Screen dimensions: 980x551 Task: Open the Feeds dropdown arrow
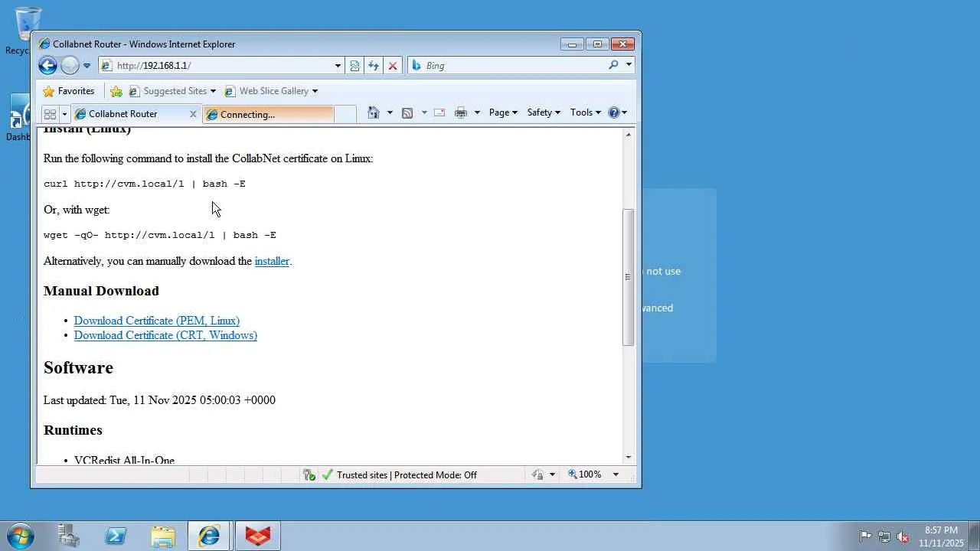(x=424, y=112)
